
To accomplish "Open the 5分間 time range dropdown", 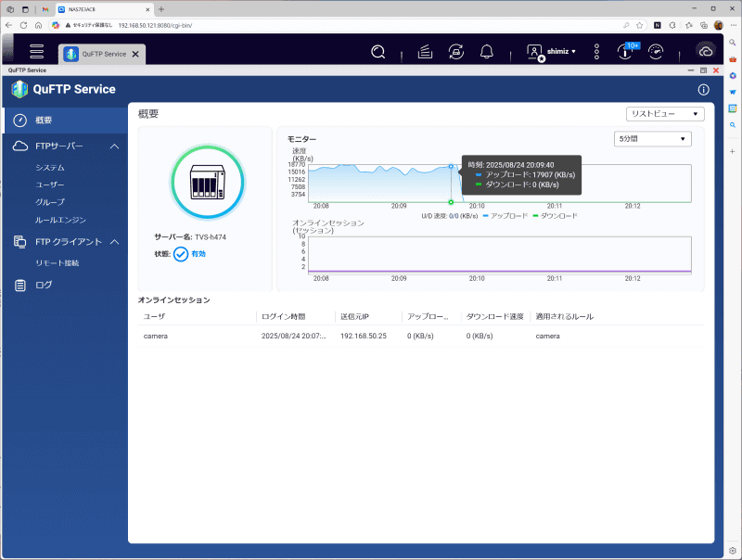I will point(651,136).
